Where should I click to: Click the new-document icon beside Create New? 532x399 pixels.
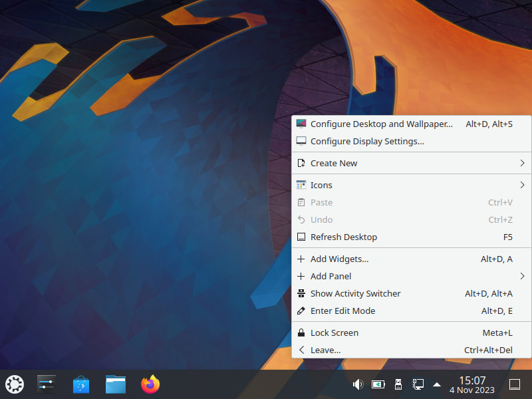click(x=301, y=163)
